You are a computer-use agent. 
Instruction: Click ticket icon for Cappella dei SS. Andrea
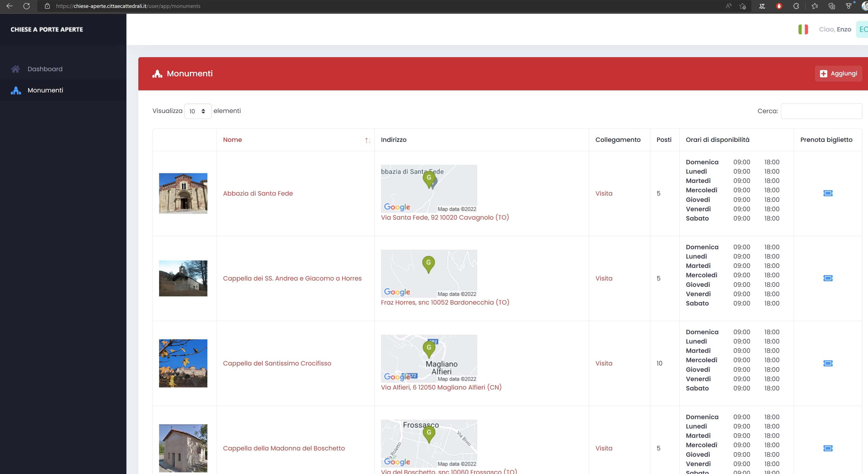(x=828, y=278)
